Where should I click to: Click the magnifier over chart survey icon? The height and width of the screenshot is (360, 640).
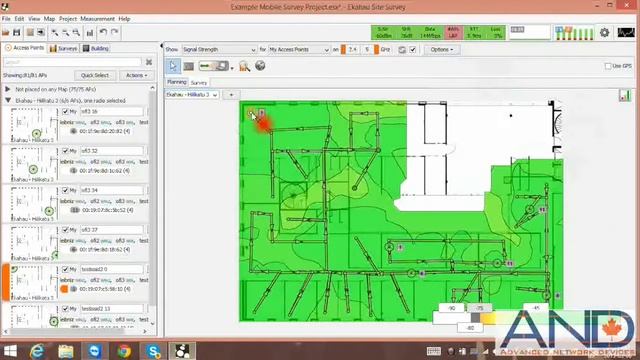tap(244, 66)
